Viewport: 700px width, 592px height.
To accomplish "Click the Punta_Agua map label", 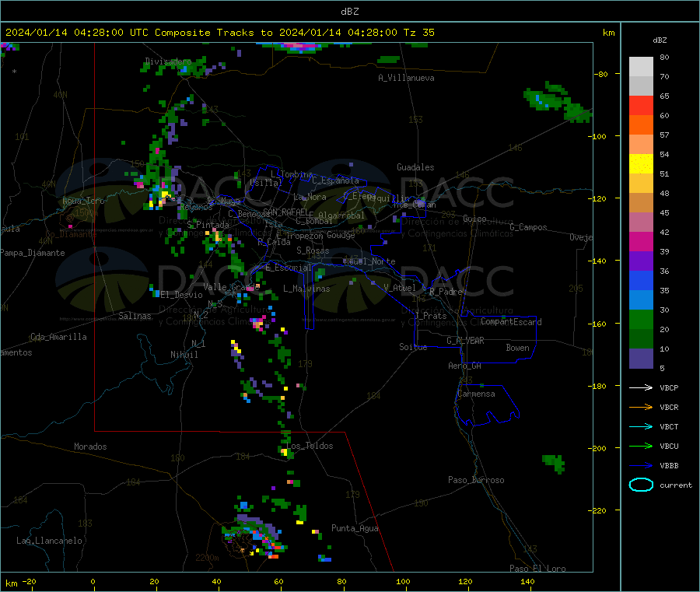I will 355,528.
